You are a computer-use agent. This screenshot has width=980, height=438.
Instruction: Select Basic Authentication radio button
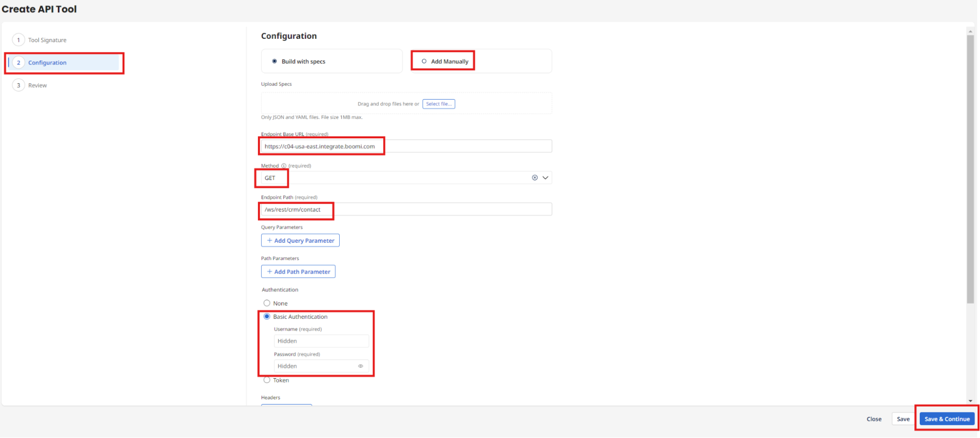pos(267,316)
